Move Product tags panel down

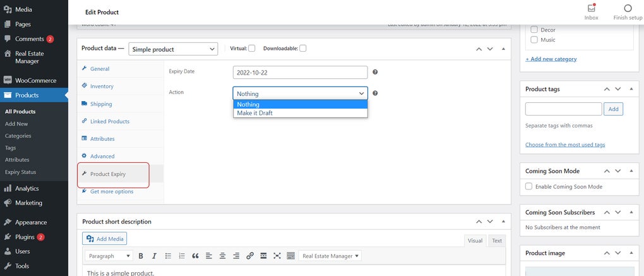[x=617, y=88]
